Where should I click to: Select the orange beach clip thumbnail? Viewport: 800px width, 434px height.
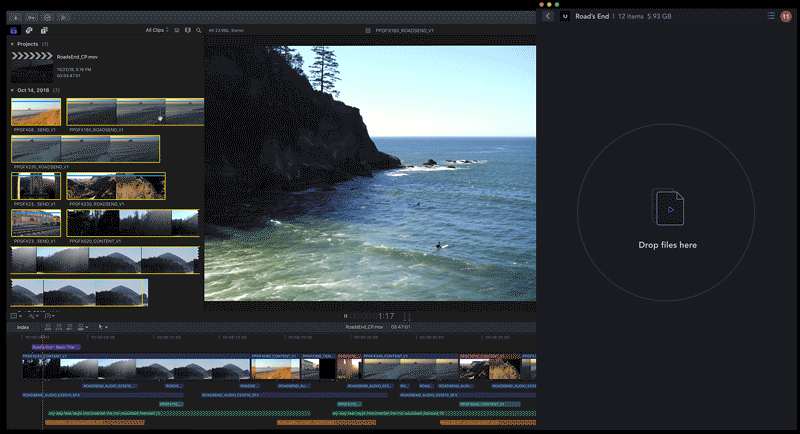coord(36,112)
